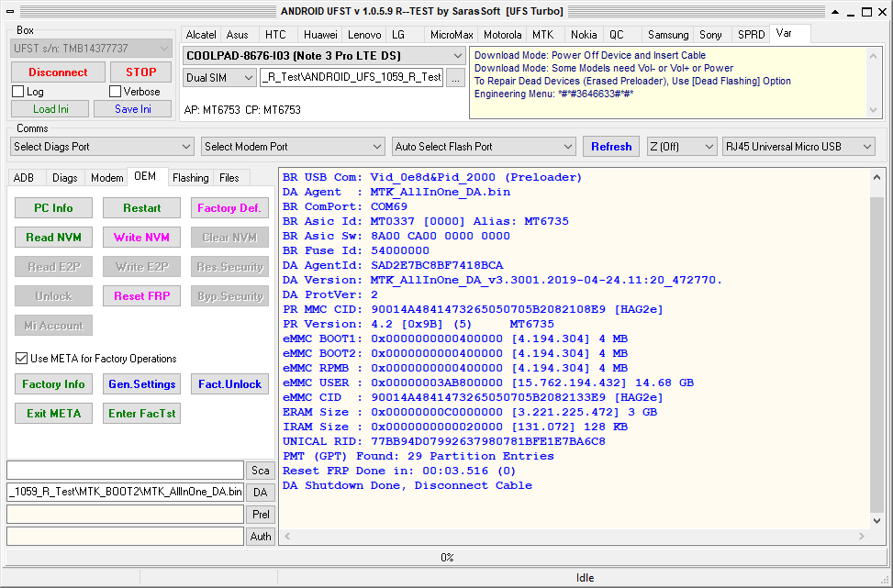Switch to the Motorola brand tab
Image resolution: width=893 pixels, height=588 pixels.
click(x=502, y=35)
